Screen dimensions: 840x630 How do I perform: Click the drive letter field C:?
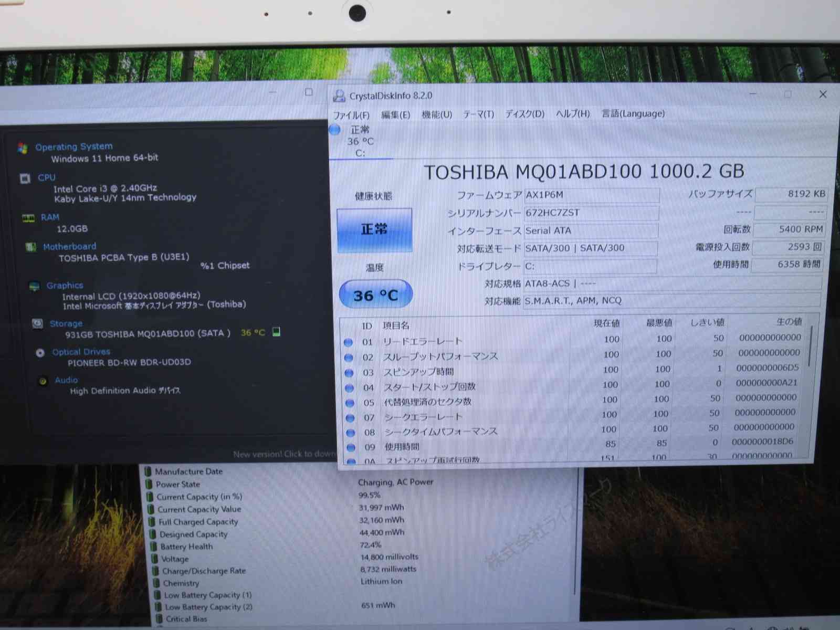[590, 266]
